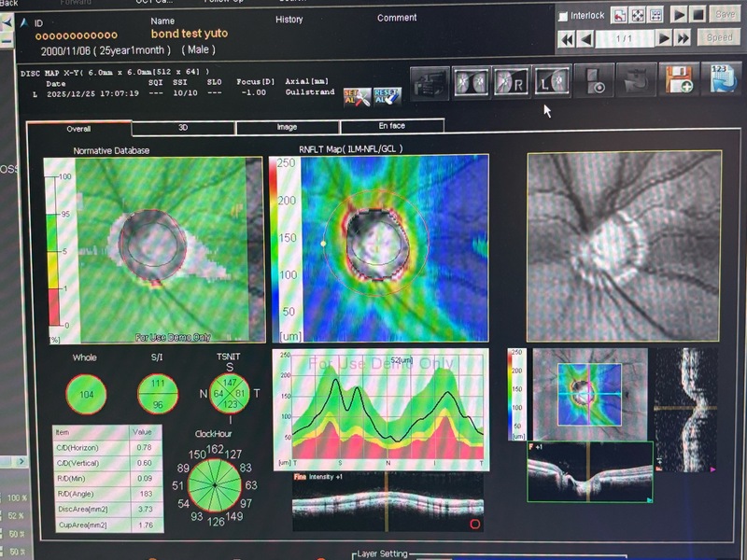Click the grayscale optic disc fundus image

point(624,247)
